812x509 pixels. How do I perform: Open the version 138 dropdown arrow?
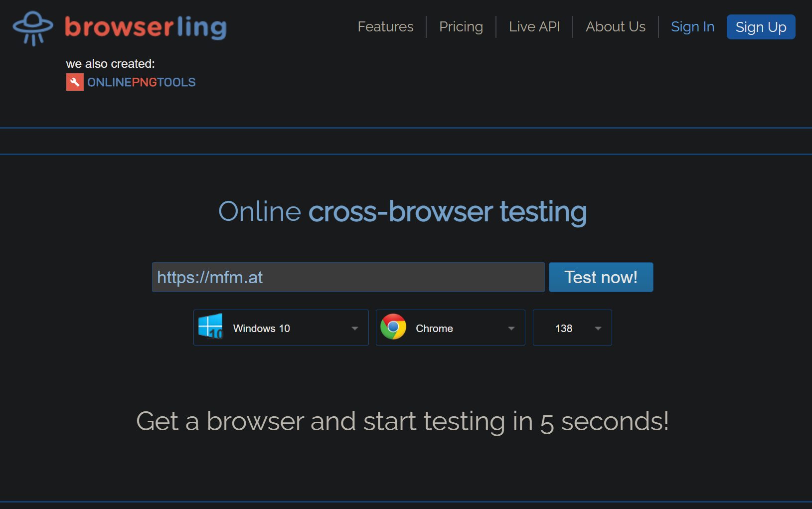pos(598,328)
